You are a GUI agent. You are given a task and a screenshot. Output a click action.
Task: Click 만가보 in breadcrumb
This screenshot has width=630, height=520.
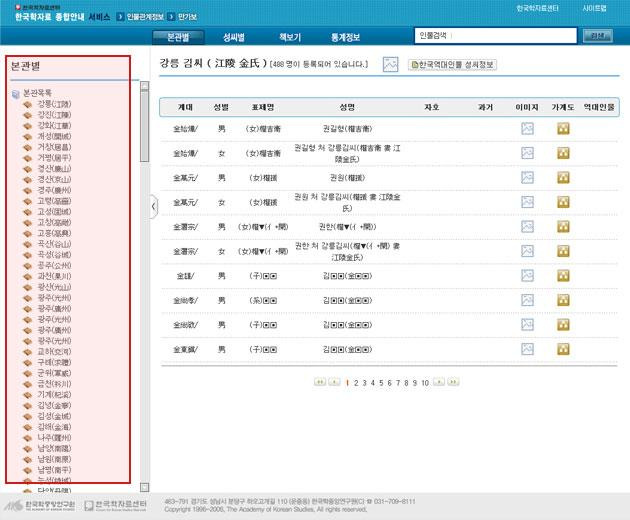point(187,17)
